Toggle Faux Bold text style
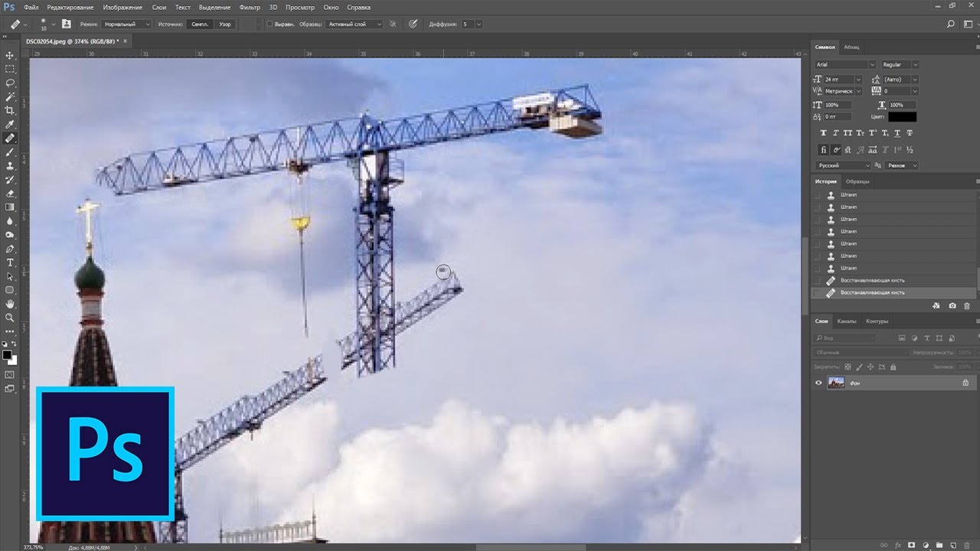Image resolution: width=980 pixels, height=551 pixels. click(822, 133)
